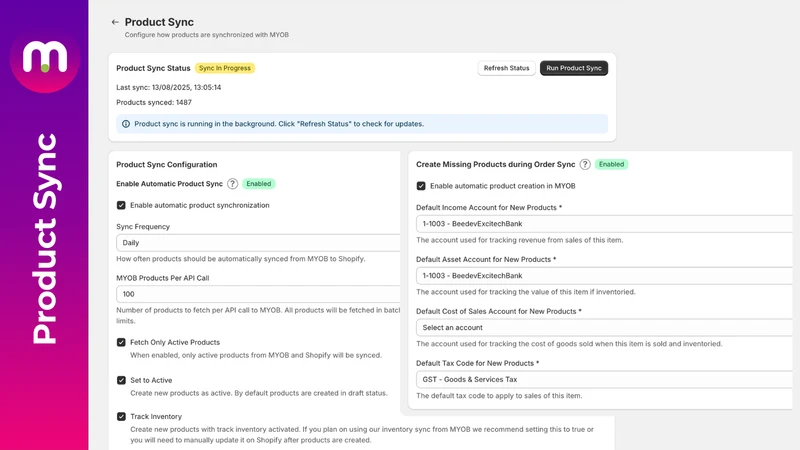Disable the Track Inventory checkbox

[x=121, y=416]
